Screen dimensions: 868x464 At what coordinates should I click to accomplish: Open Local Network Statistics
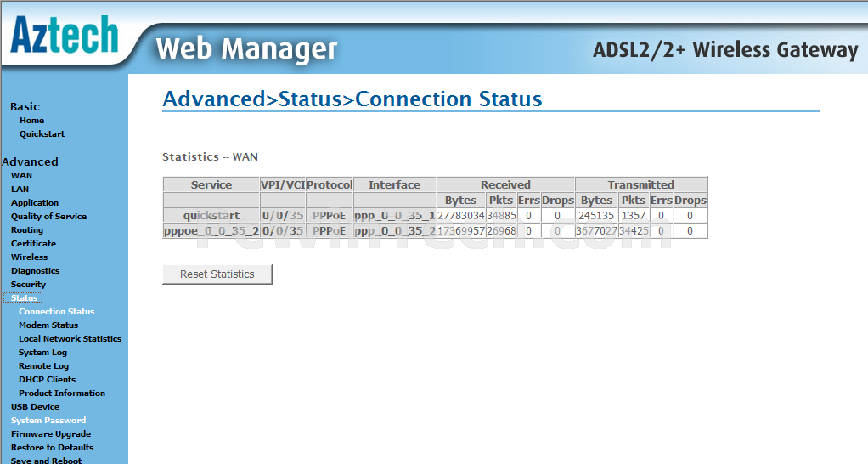click(x=70, y=339)
